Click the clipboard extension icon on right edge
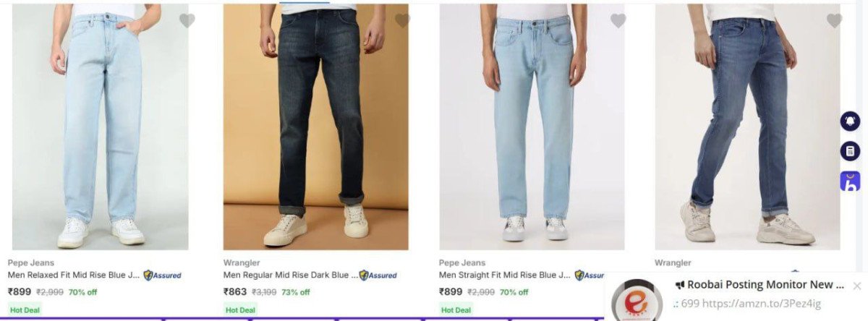868x321 pixels. click(850, 151)
